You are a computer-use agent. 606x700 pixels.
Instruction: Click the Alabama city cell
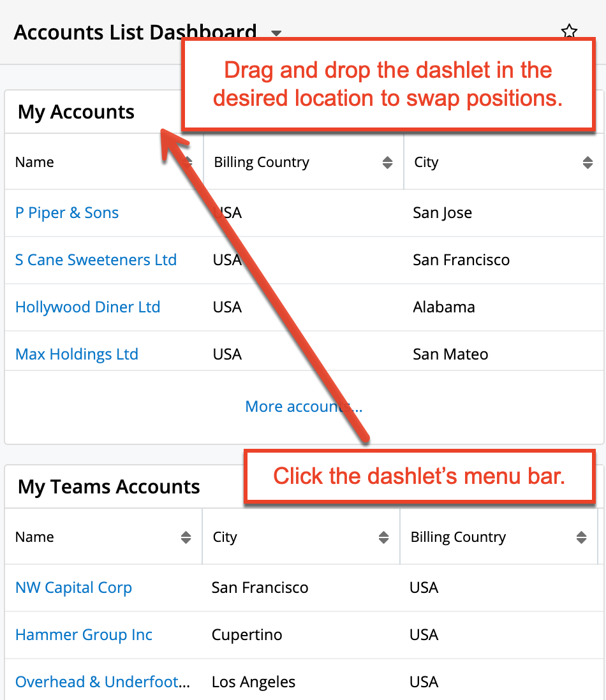pyautogui.click(x=443, y=307)
